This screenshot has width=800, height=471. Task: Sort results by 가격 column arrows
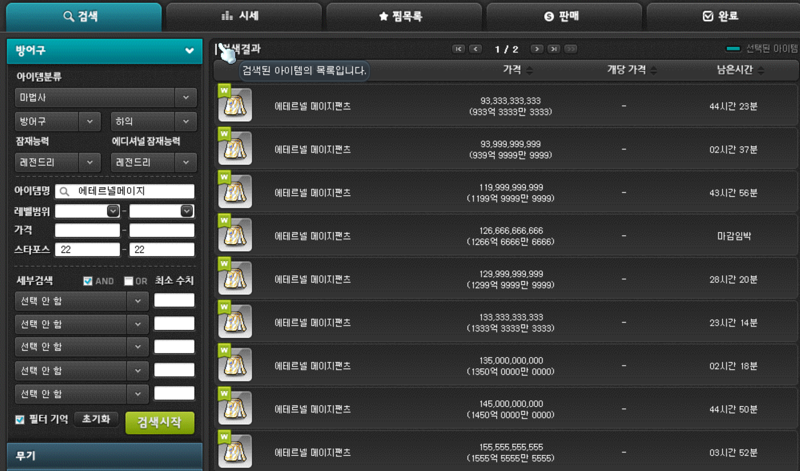[529, 70]
